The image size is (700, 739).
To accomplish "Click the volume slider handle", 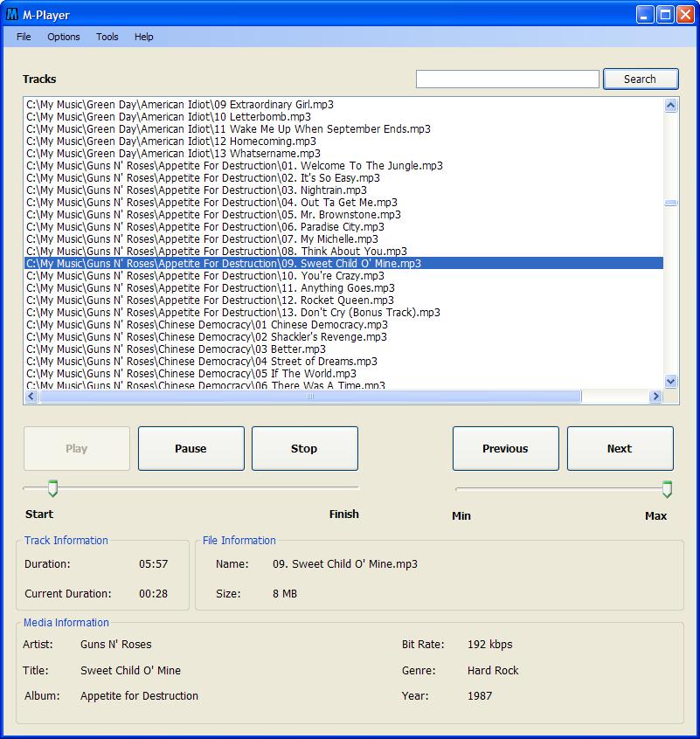I will pyautogui.click(x=667, y=489).
